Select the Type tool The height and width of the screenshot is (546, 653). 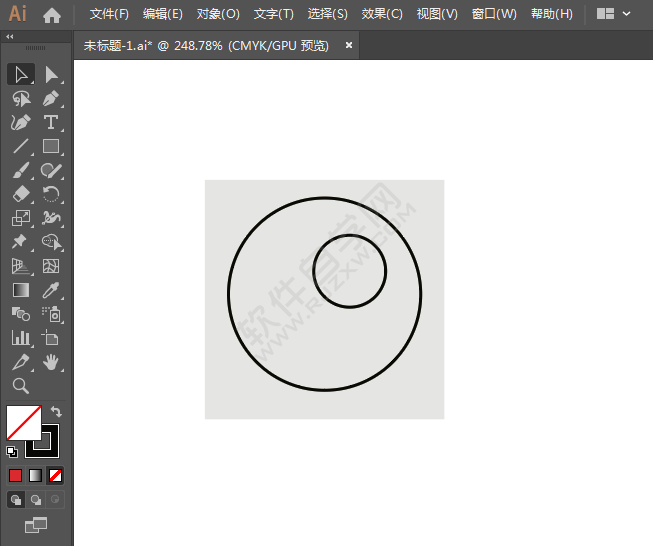pyautogui.click(x=51, y=122)
